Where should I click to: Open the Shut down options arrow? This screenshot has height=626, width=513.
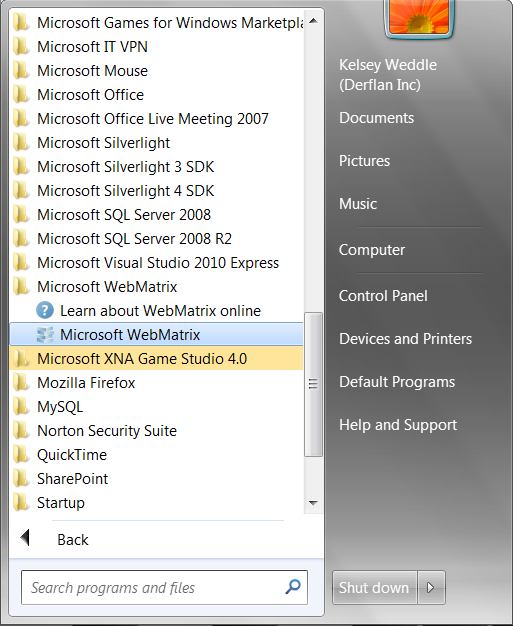coord(431,587)
